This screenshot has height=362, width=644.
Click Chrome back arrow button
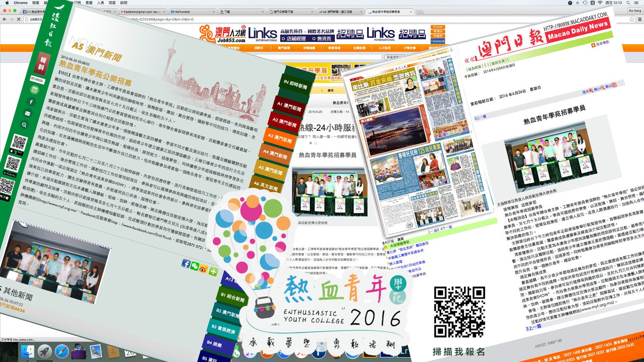click(x=4, y=19)
